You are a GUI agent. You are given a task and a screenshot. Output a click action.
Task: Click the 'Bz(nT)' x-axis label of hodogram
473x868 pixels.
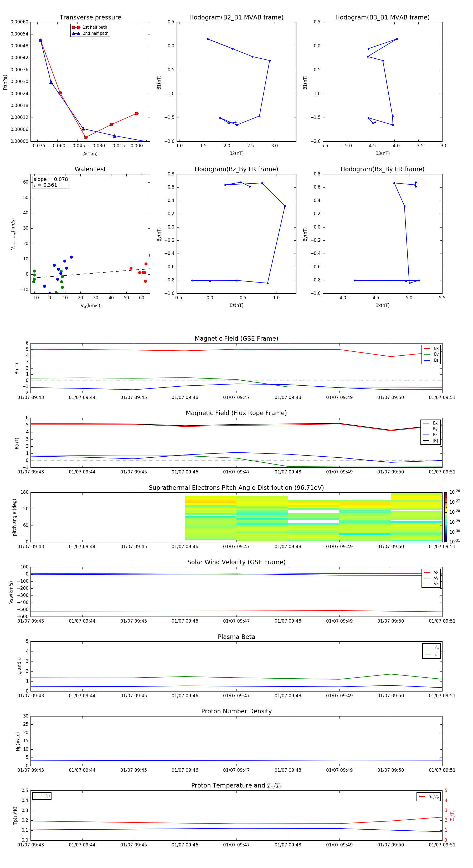236,305
